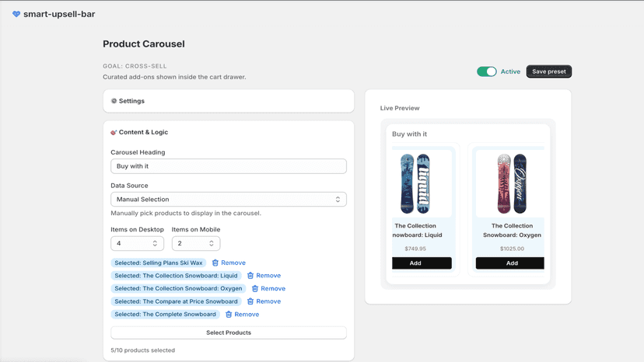This screenshot has height=362, width=644.
Task: Click the Select Products button
Action: click(229, 332)
